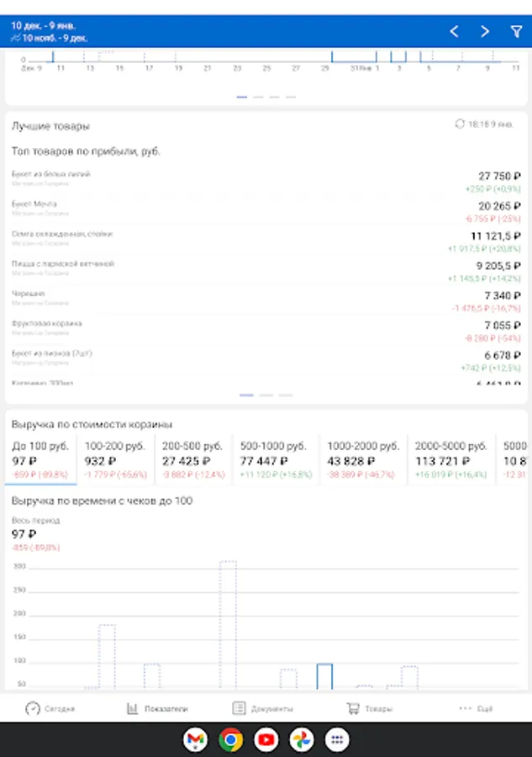Select the 500-1000 руб. basket range

coord(274,459)
